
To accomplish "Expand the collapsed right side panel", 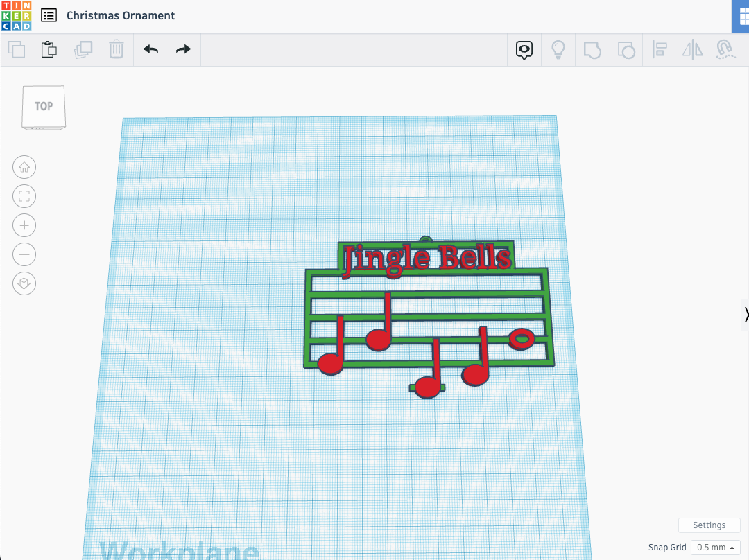I will click(x=746, y=313).
